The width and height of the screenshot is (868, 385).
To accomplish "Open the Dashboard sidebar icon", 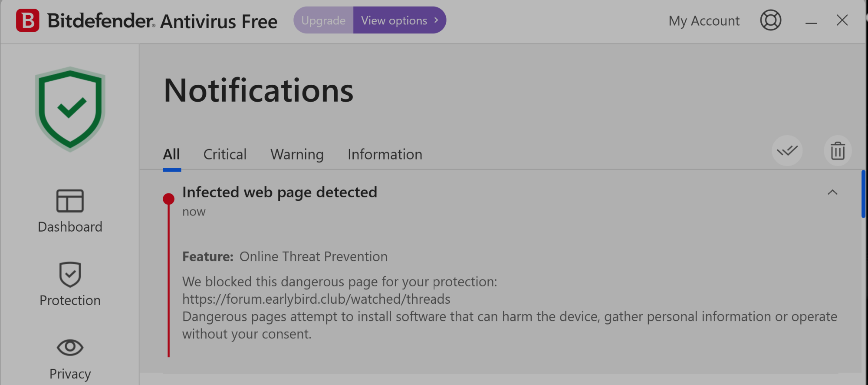I will (70, 201).
